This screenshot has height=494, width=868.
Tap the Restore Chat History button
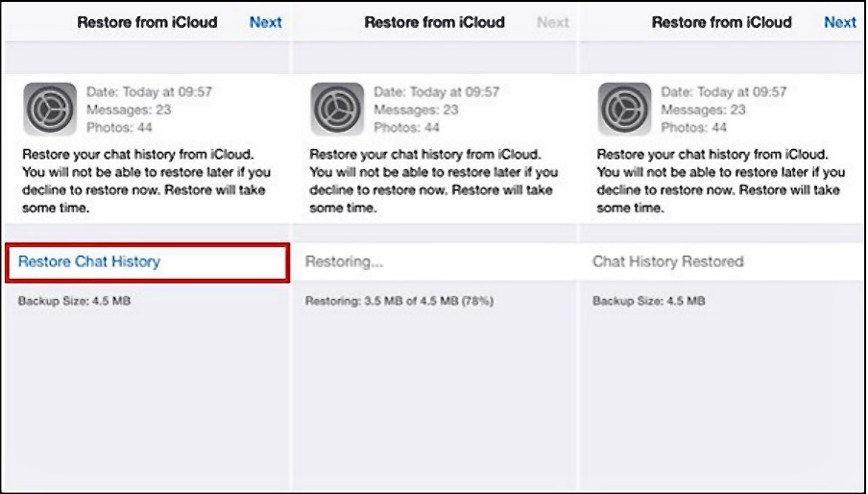click(x=89, y=261)
